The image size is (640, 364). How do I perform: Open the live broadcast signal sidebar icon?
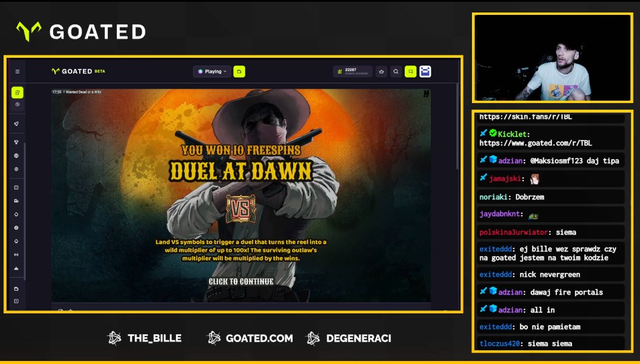[17, 254]
